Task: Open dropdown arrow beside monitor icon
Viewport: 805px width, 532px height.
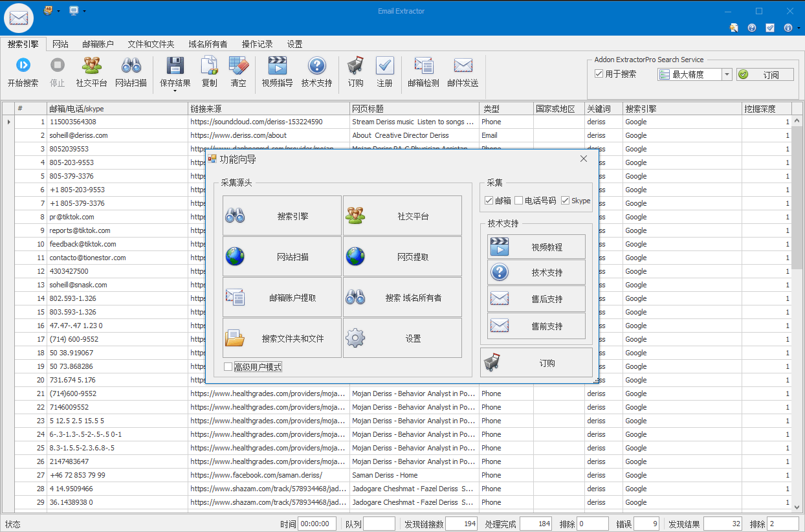Action: coord(84,11)
